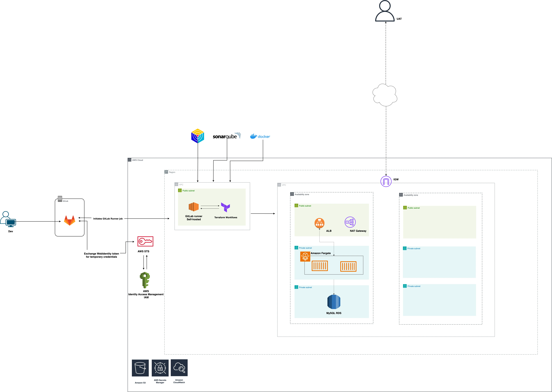The height and width of the screenshot is (392, 552).
Task: Select the 'Amazon S3' label
Action: point(140,383)
